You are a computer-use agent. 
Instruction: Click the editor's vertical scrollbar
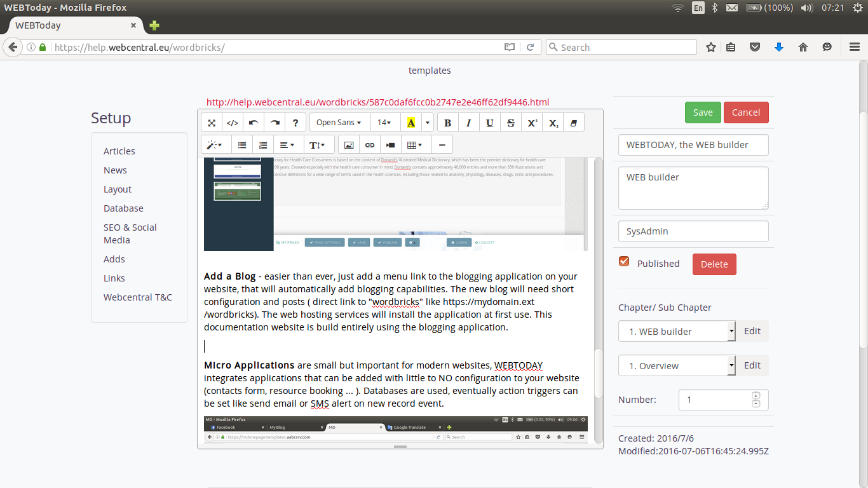598,374
